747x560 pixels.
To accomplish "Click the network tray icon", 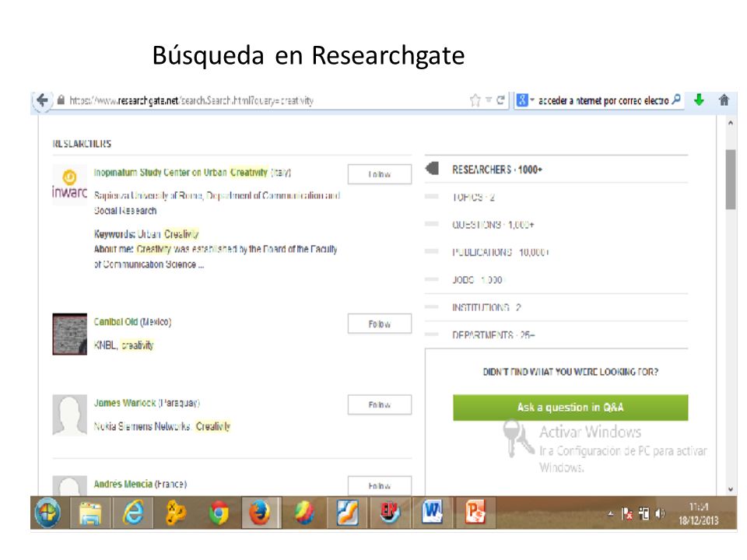I will (644, 513).
